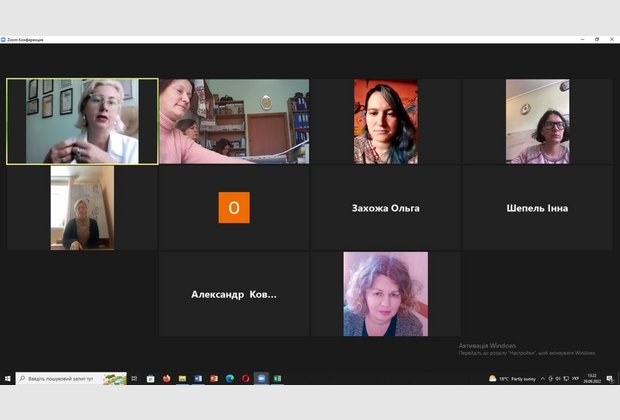Image resolution: width=620 pixels, height=420 pixels.
Task: Select the highlighted active speaker video tile
Action: click(82, 121)
